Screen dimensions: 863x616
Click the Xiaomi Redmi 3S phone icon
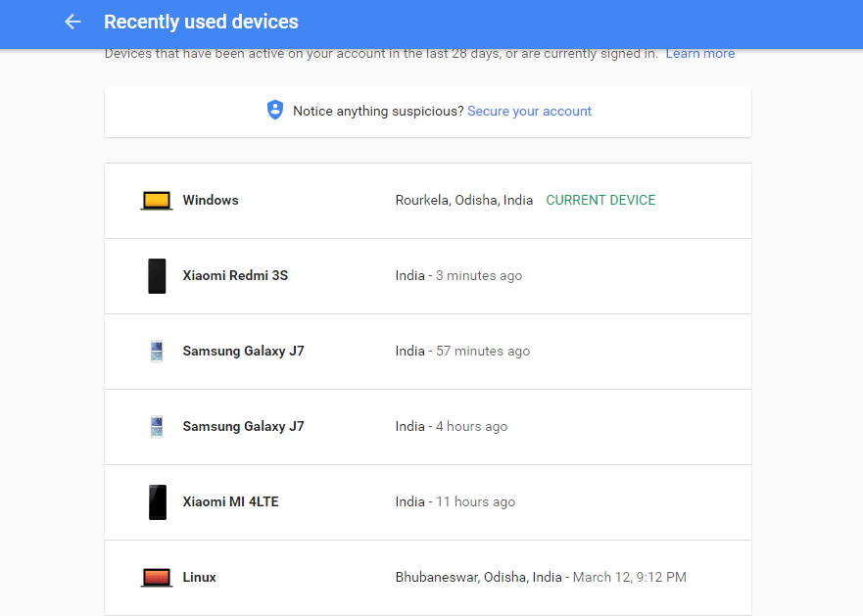coord(157,275)
